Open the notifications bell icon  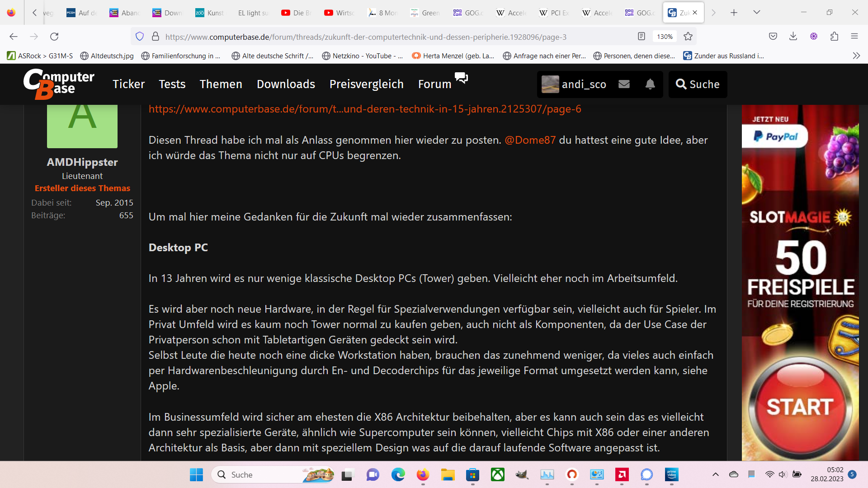tap(650, 84)
